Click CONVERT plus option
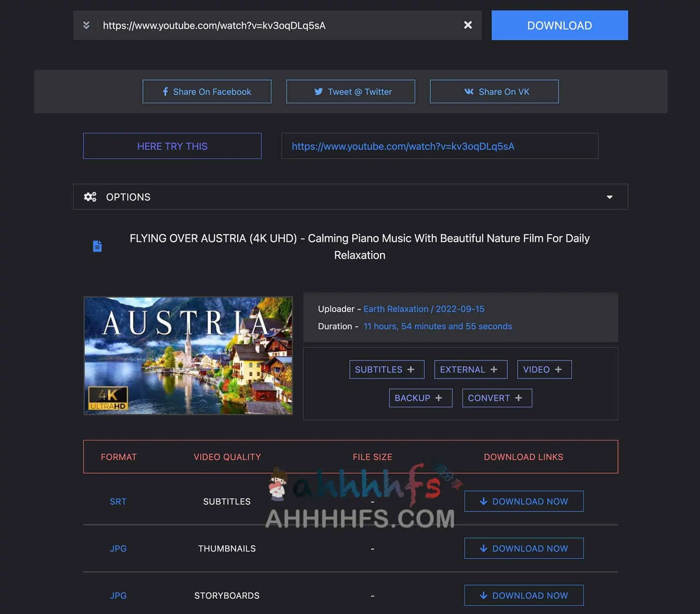The image size is (700, 614). pos(496,397)
